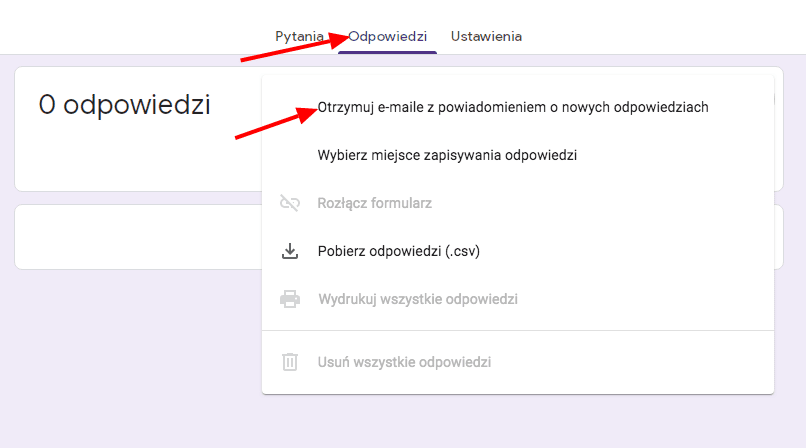Go to the Ustawienia tab
806x448 pixels.
tap(486, 36)
